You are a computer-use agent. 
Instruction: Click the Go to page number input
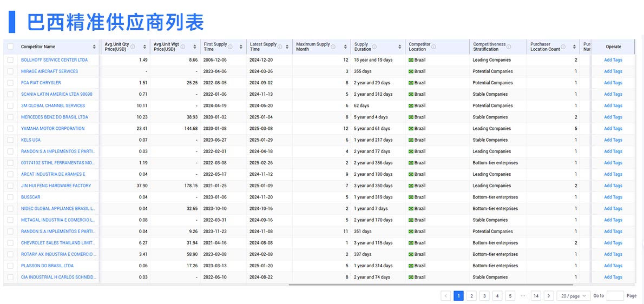tap(615, 295)
